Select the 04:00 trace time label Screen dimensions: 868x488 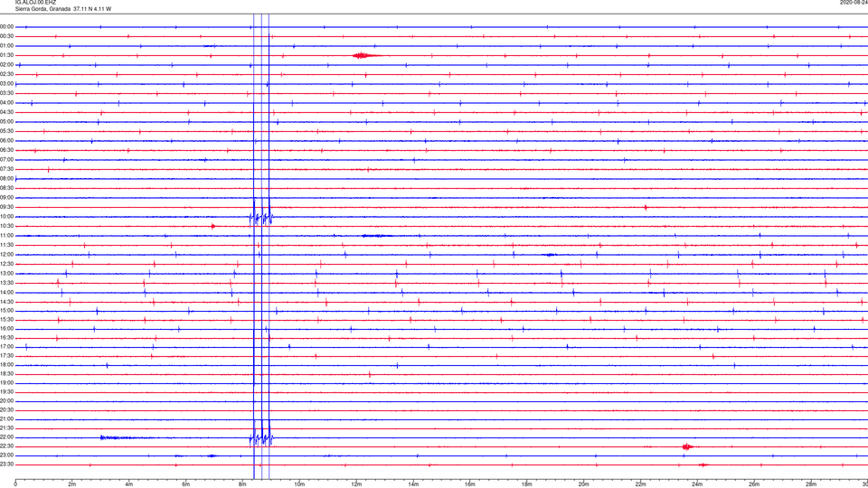(6, 102)
